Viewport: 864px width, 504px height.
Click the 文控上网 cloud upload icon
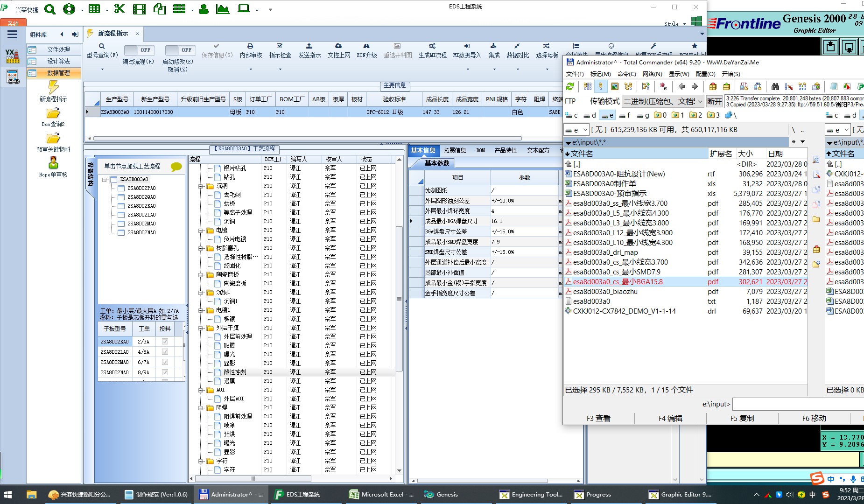click(338, 46)
